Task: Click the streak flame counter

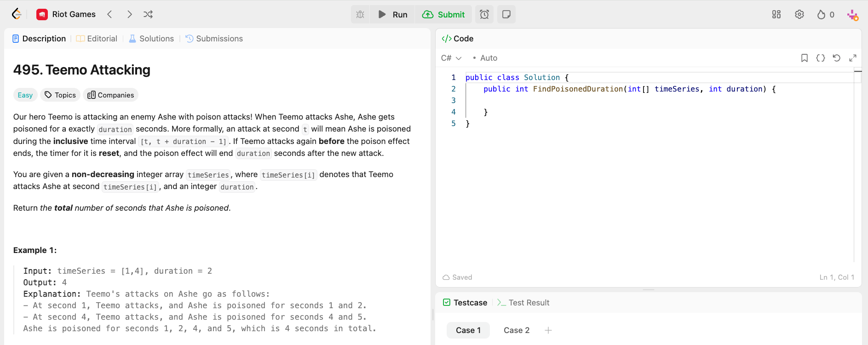Action: point(826,14)
